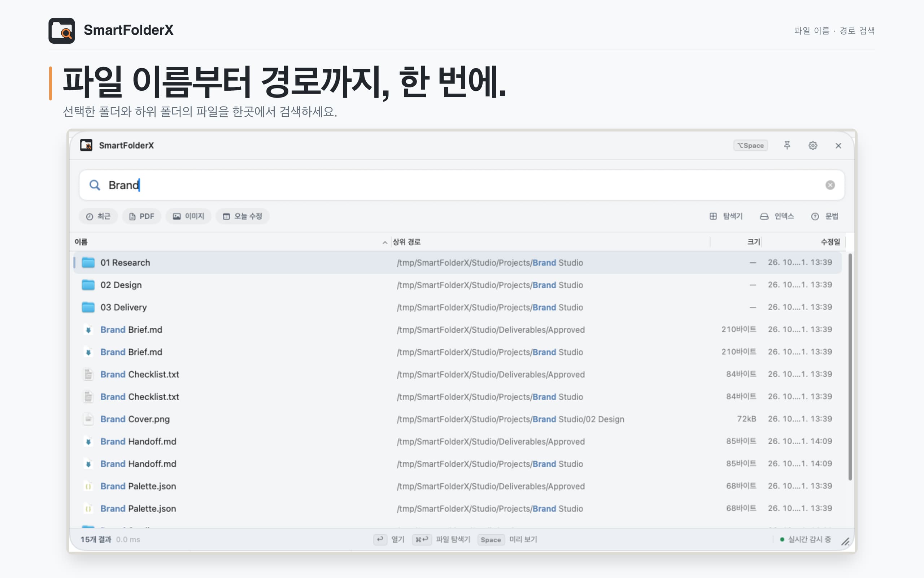
Task: Click the 15개 결과 status text
Action: pos(95,539)
